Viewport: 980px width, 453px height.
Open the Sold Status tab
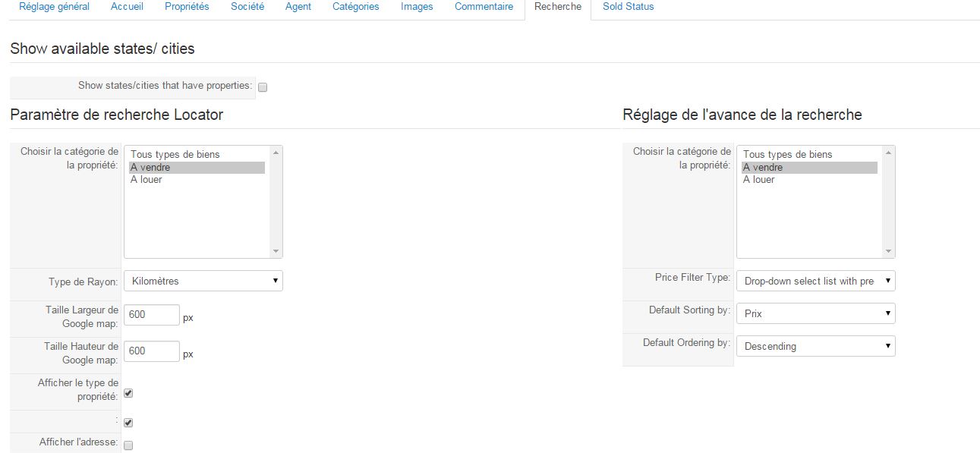[628, 7]
